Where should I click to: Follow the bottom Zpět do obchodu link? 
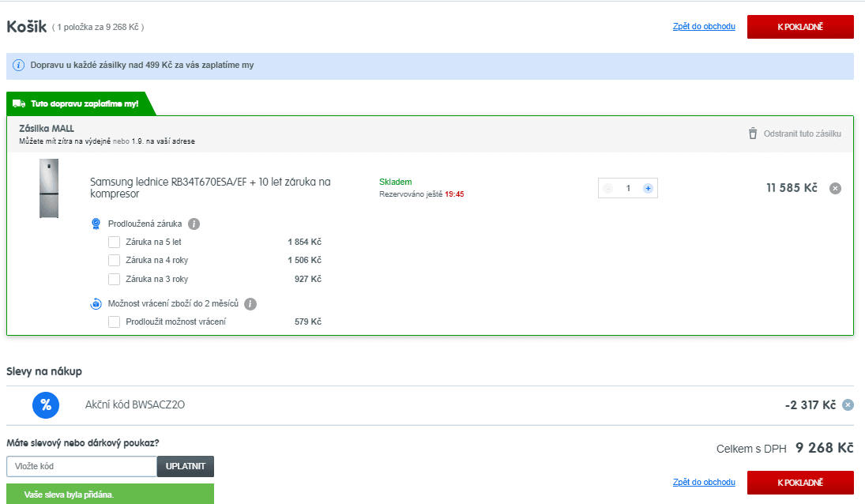[704, 482]
